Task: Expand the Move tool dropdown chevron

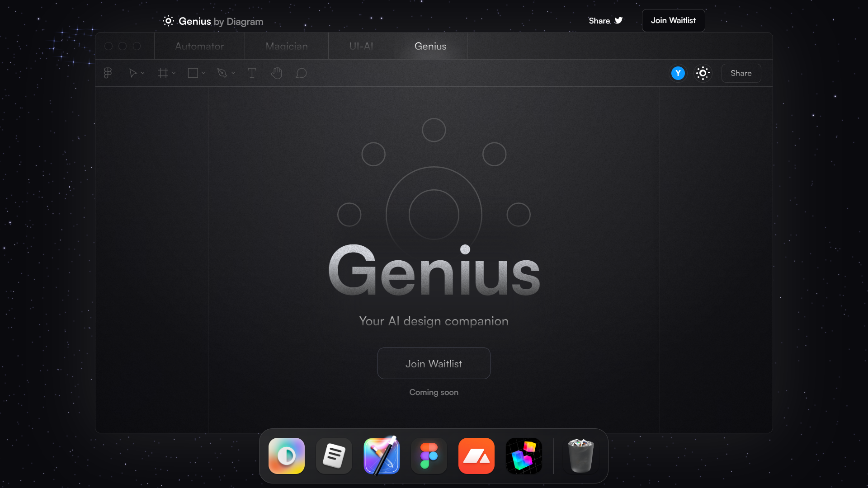Action: [142, 73]
